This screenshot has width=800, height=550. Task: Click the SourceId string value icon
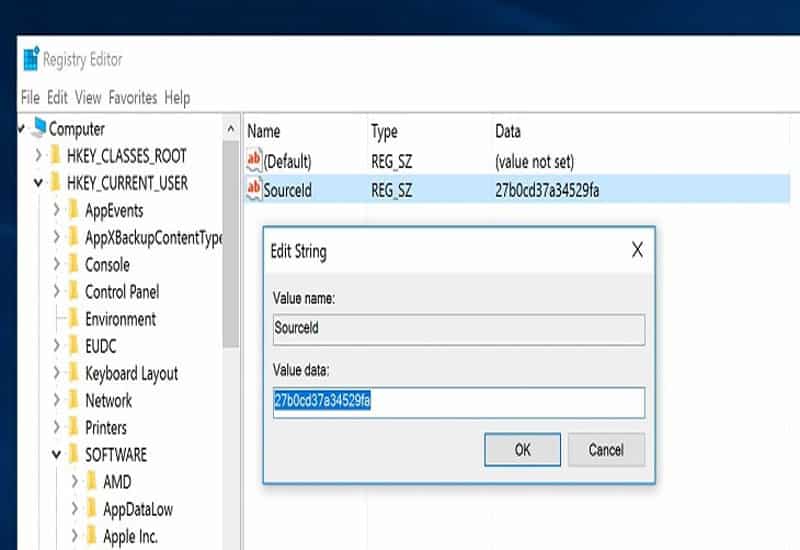[x=254, y=189]
